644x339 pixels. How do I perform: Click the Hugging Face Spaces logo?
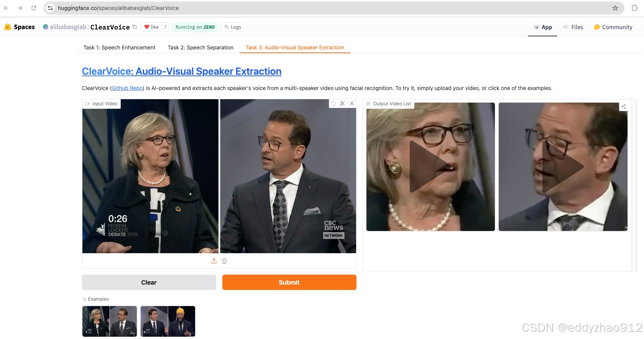click(19, 27)
